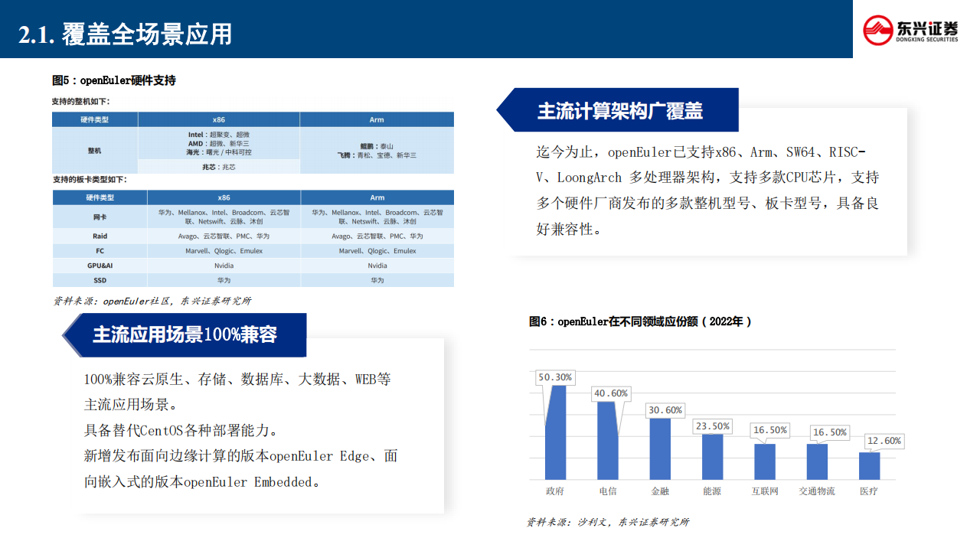Click the 整机 row header cell
This screenshot has width=980, height=551.
pos(95,151)
